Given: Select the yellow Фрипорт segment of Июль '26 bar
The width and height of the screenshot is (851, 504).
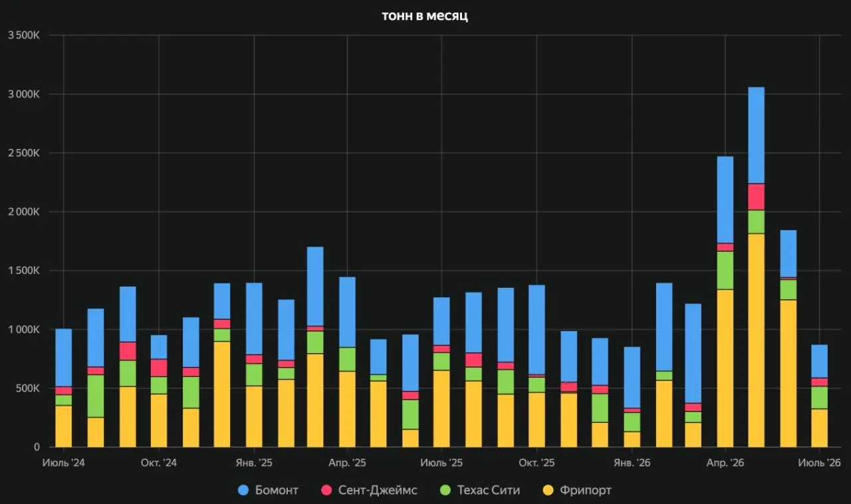Looking at the screenshot, I should tap(819, 428).
